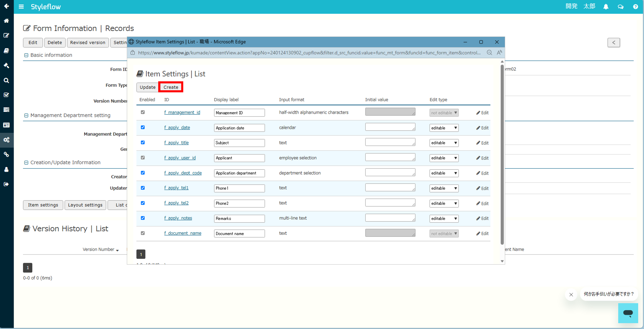Screen dimensions: 644x329
Task: Open the ID card icon in sidebar
Action: coord(6,125)
